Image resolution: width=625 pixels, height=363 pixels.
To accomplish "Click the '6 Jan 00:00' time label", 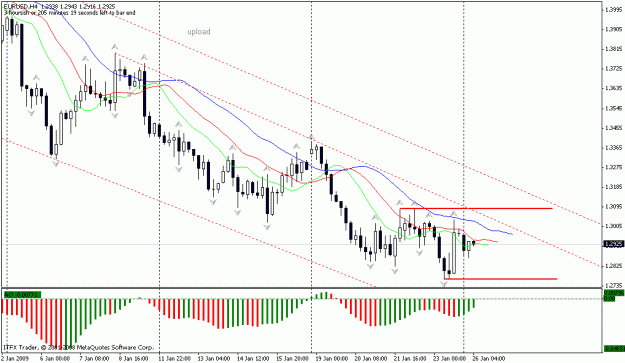I will (x=55, y=358).
